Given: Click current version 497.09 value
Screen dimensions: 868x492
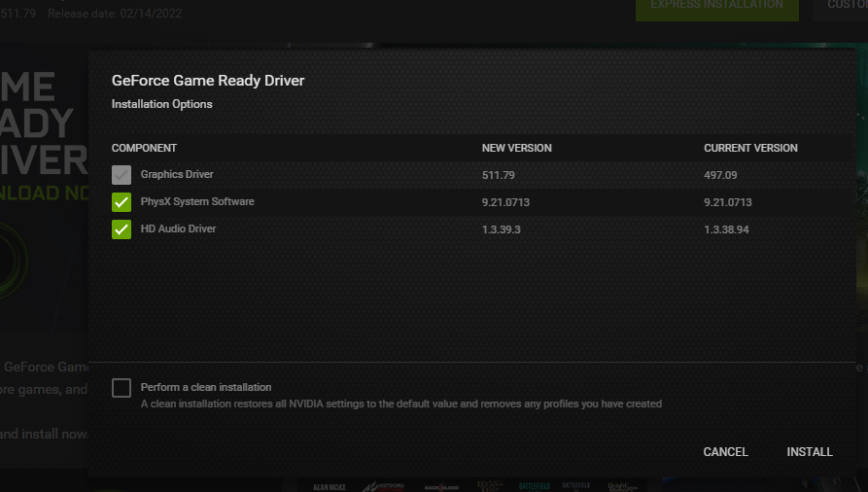Looking at the screenshot, I should pyautogui.click(x=720, y=175).
